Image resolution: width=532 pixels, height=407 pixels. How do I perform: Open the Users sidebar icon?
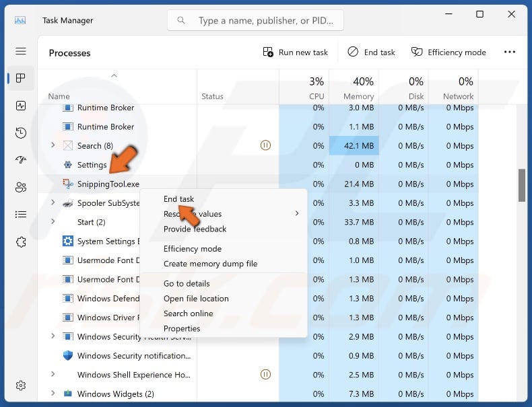pyautogui.click(x=21, y=187)
